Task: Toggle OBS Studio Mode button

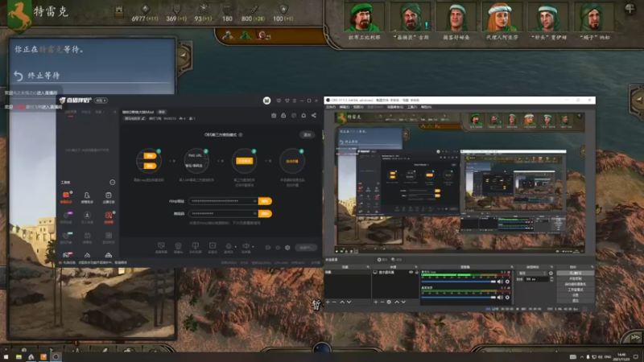Action: tap(575, 290)
